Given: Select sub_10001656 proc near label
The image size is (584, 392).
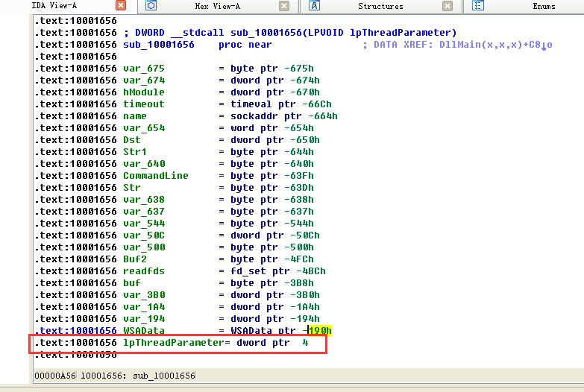Looking at the screenshot, I should pos(159,45).
